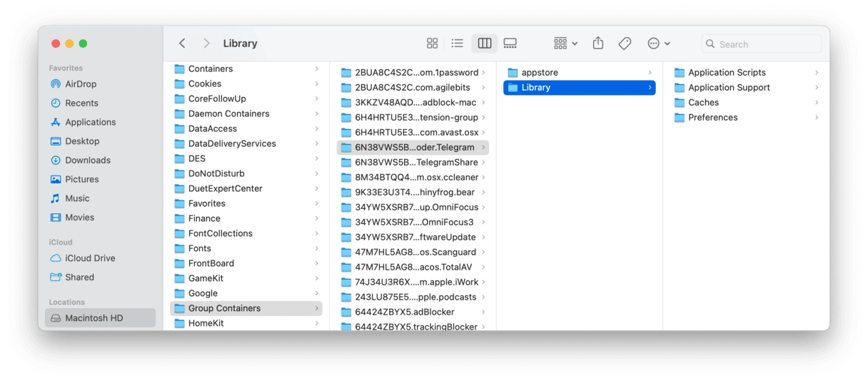The image size is (868, 381).
Task: Select the 6H4HRTU5E3...com.avast.osx folder
Action: 413,133
